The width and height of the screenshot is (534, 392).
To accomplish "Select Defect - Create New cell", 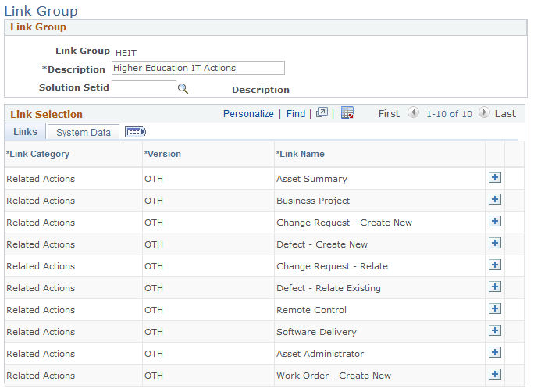I will click(322, 244).
